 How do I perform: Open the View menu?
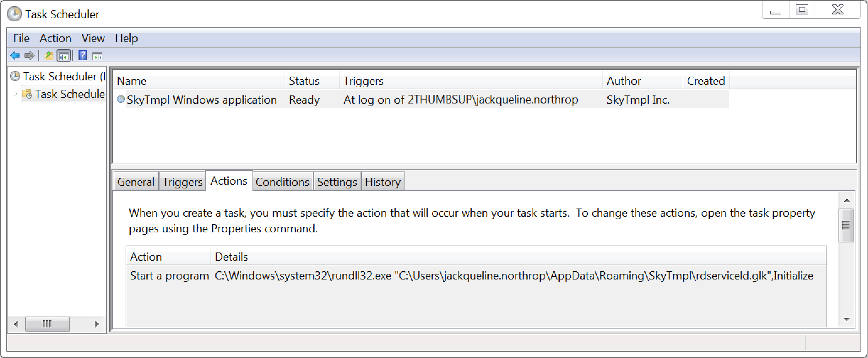tap(93, 38)
